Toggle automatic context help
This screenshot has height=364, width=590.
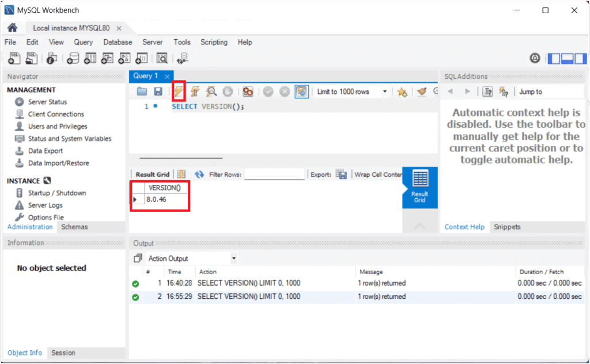coord(504,92)
